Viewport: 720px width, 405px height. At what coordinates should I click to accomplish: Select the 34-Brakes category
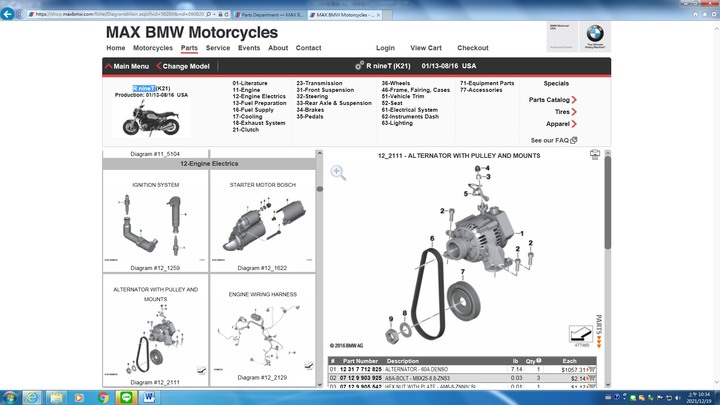click(x=310, y=110)
